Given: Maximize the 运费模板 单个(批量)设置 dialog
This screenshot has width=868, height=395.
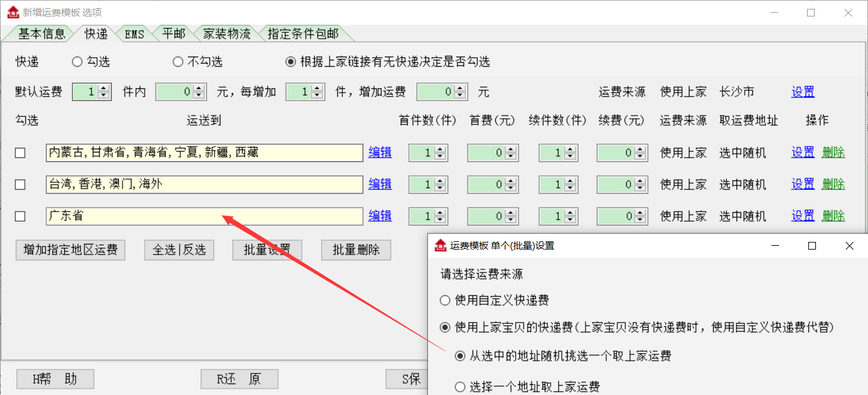Looking at the screenshot, I should (811, 246).
